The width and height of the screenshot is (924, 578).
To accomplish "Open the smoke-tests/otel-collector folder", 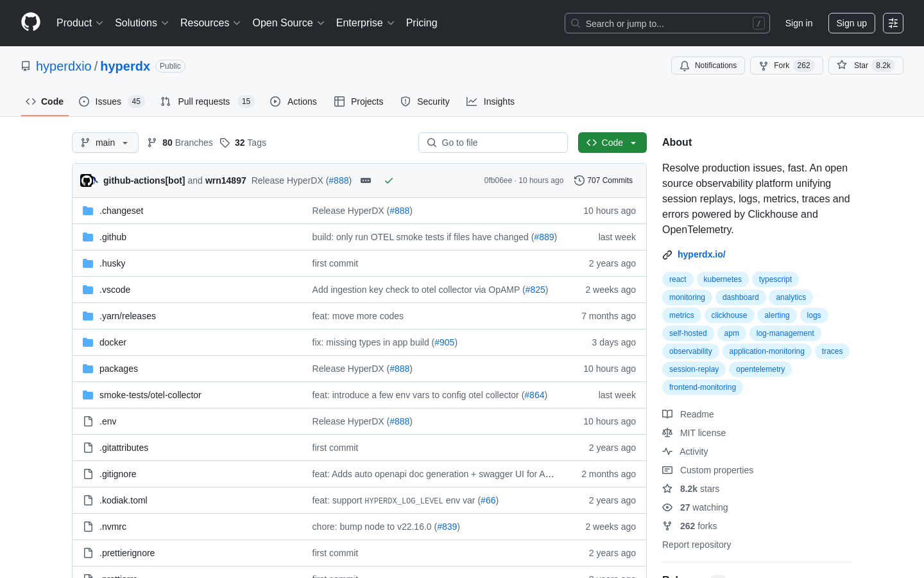I will (150, 395).
